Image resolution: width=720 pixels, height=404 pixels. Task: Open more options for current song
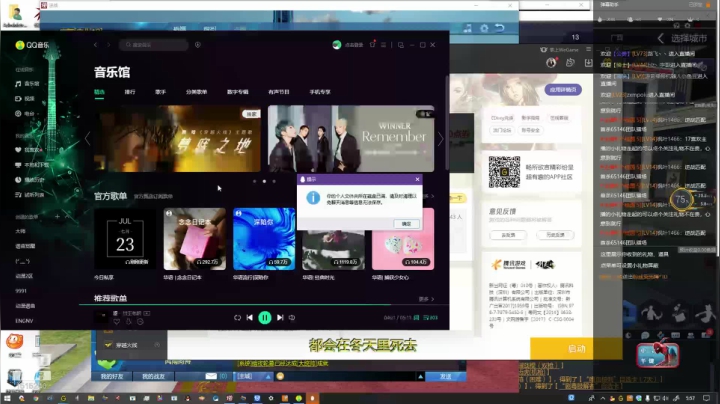pyautogui.click(x=140, y=322)
